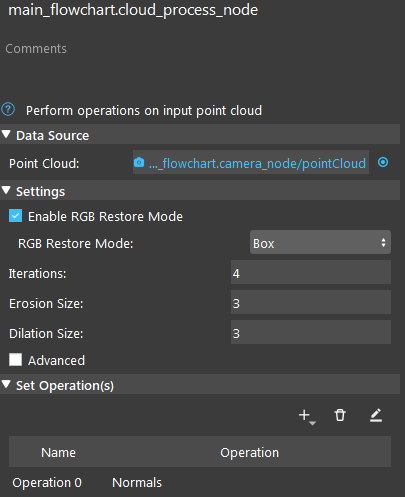Open the camera_node/pointCloud link

click(257, 163)
